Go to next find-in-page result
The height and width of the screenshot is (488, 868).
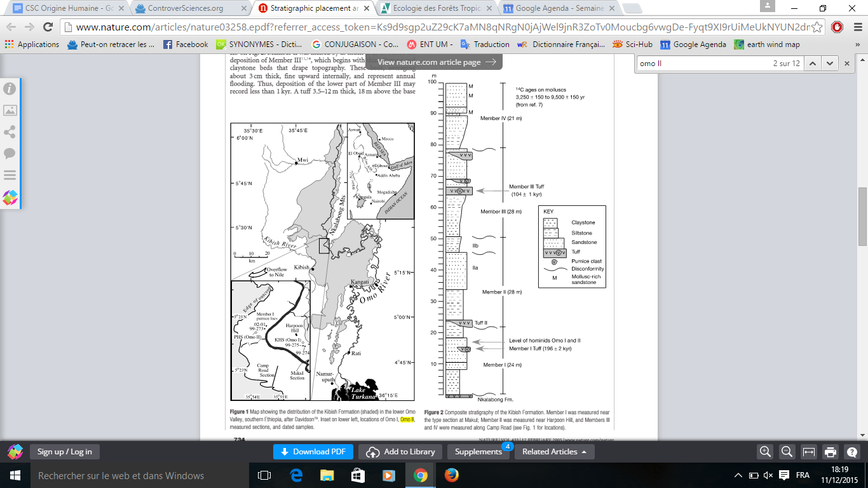829,64
